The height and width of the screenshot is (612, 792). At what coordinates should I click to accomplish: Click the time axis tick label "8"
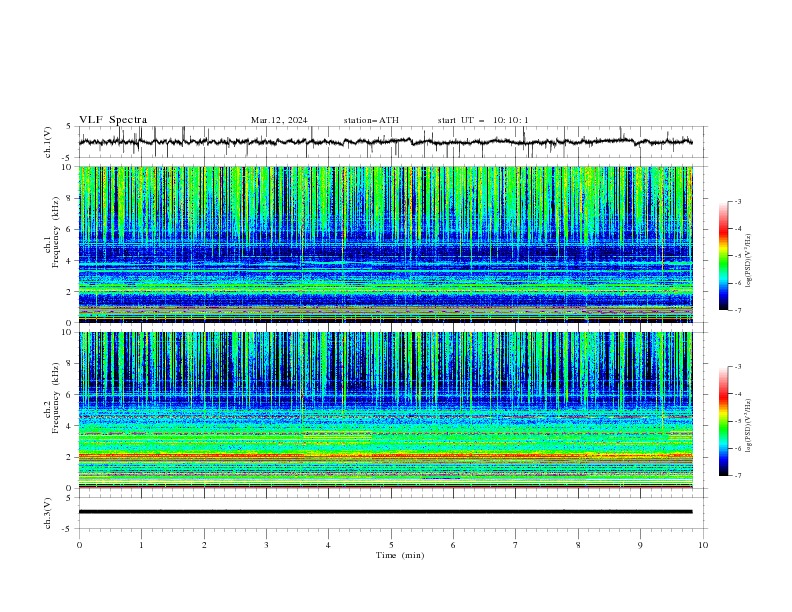pos(578,545)
